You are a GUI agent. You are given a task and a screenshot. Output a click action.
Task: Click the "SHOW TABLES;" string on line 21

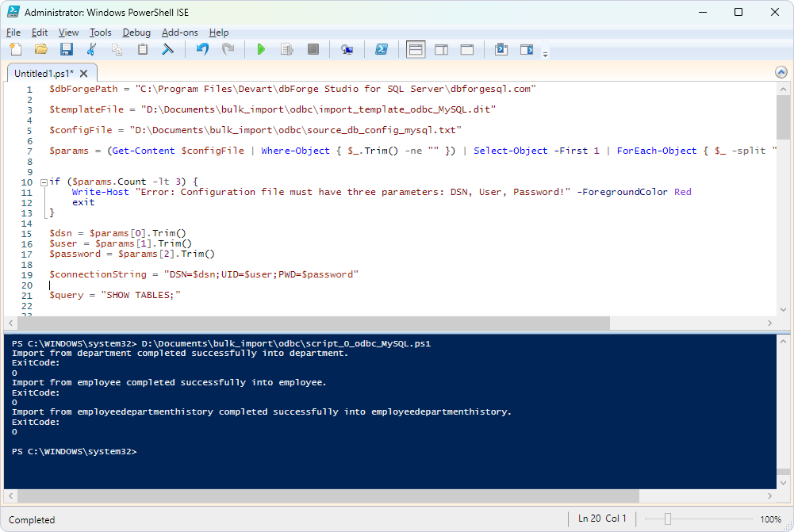140,295
